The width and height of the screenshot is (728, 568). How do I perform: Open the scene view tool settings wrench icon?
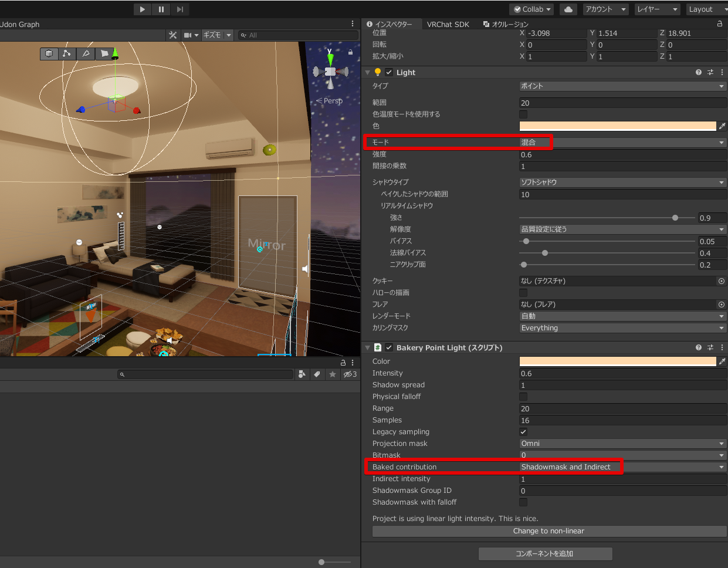click(173, 35)
